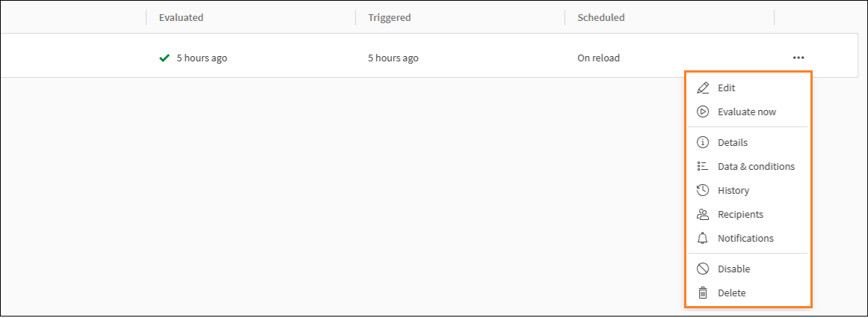Click the Disable circle-slash icon

coord(703,269)
